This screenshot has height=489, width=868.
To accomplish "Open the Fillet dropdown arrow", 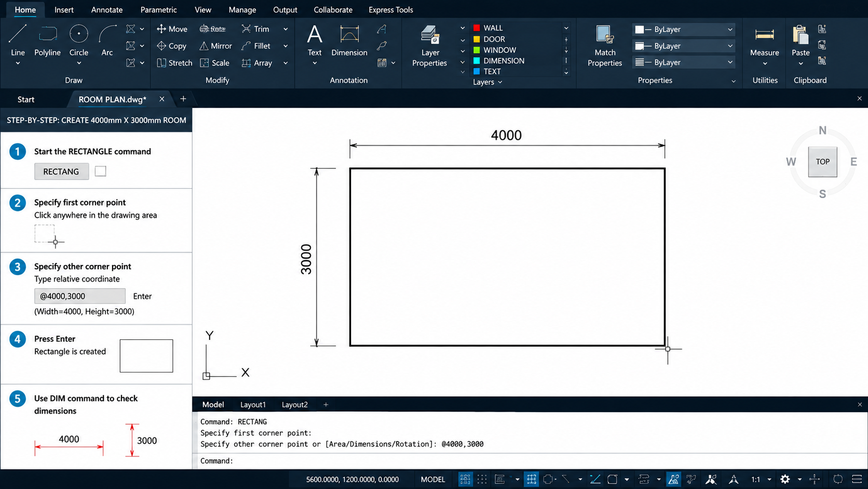I will coord(285,46).
